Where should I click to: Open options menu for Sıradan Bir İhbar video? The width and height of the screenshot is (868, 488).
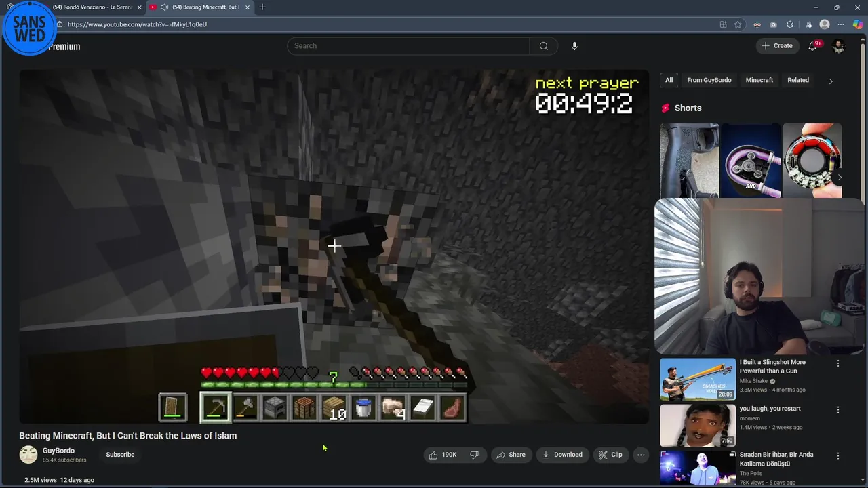(x=838, y=456)
